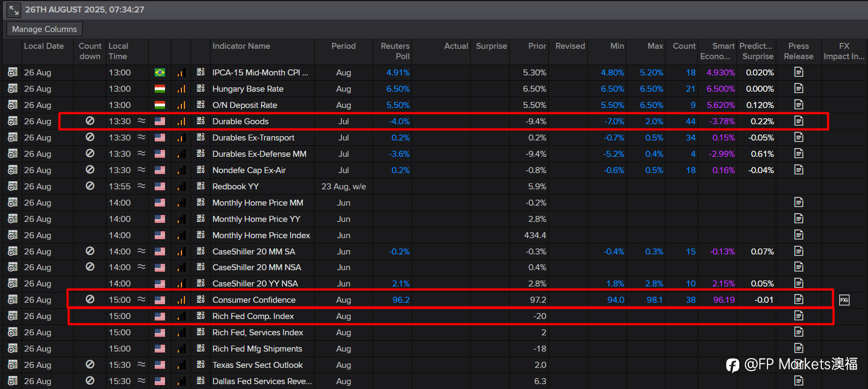Select the Consumer Confidence indicator name

click(254, 300)
